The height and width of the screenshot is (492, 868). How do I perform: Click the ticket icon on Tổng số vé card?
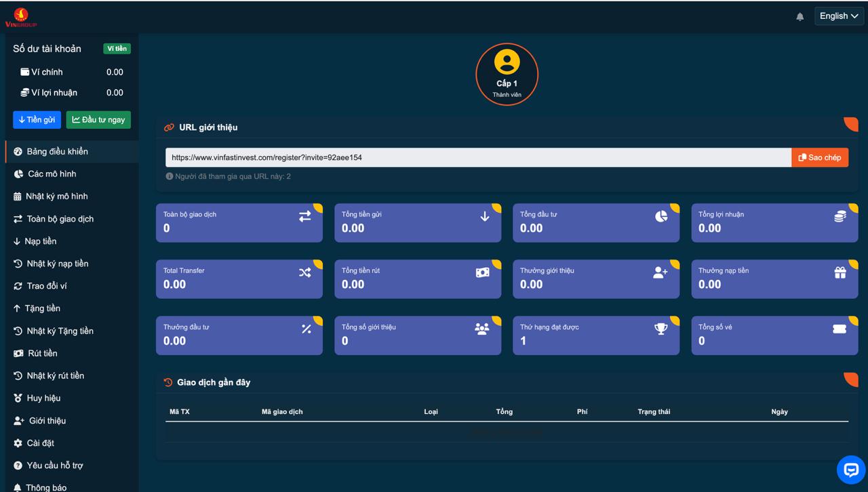839,329
